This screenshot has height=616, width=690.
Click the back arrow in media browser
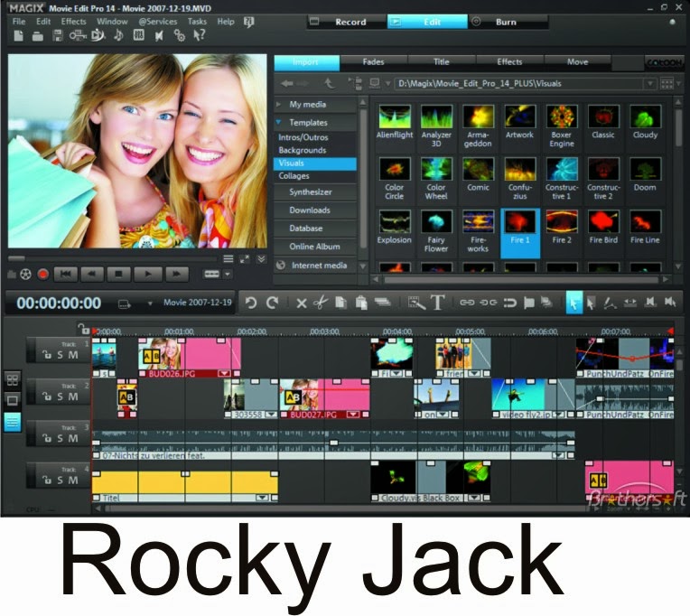click(287, 84)
